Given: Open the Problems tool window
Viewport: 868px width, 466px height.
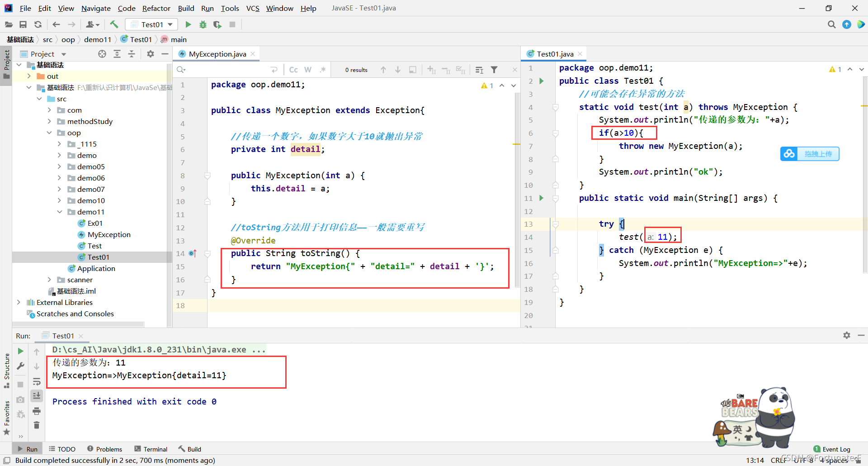Looking at the screenshot, I should coord(104,449).
